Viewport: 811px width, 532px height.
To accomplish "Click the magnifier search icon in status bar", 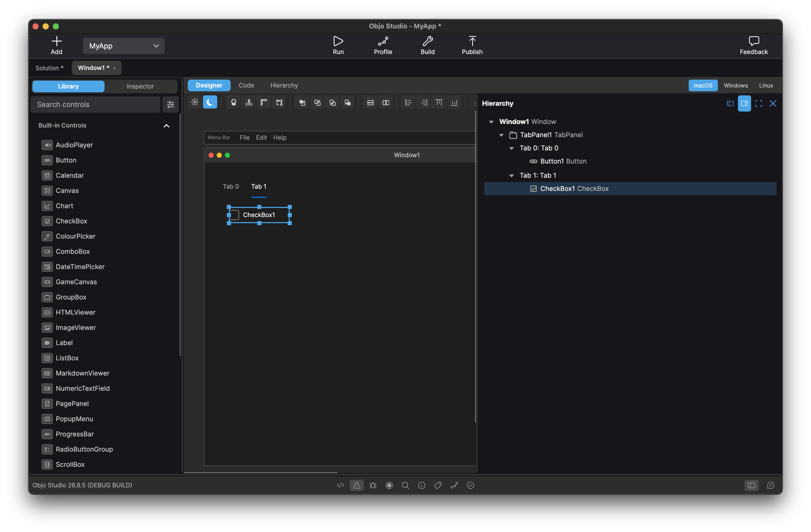I will (x=405, y=485).
